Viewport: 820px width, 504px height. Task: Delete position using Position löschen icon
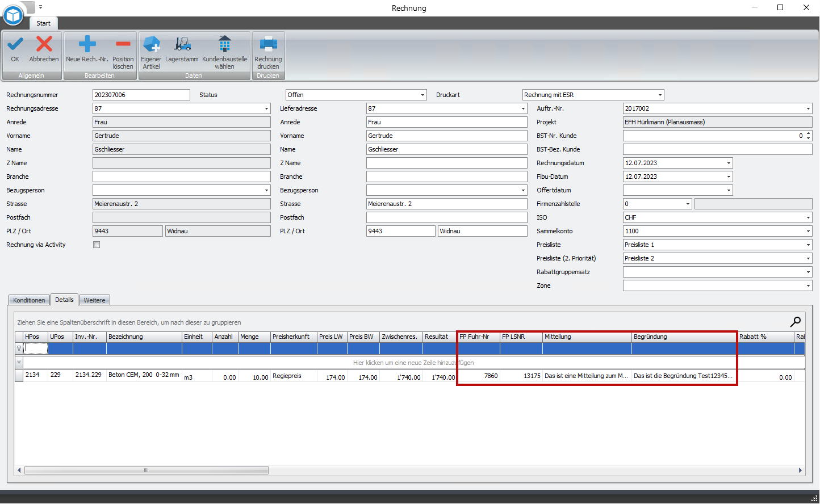click(x=123, y=44)
